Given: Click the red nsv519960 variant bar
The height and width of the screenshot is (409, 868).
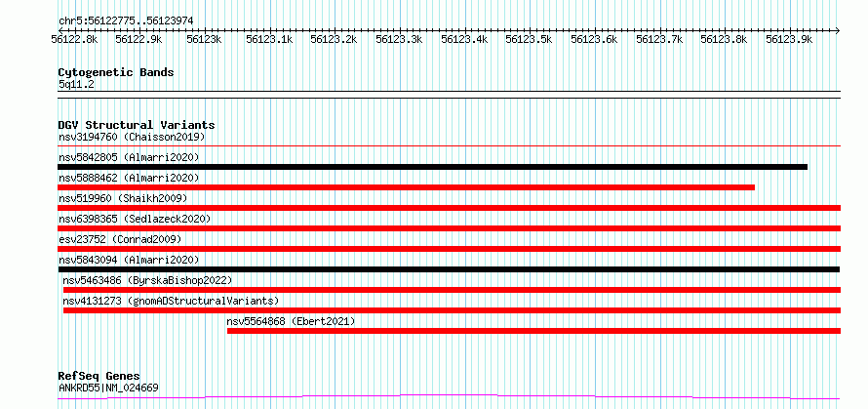Looking at the screenshot, I should (x=449, y=208).
